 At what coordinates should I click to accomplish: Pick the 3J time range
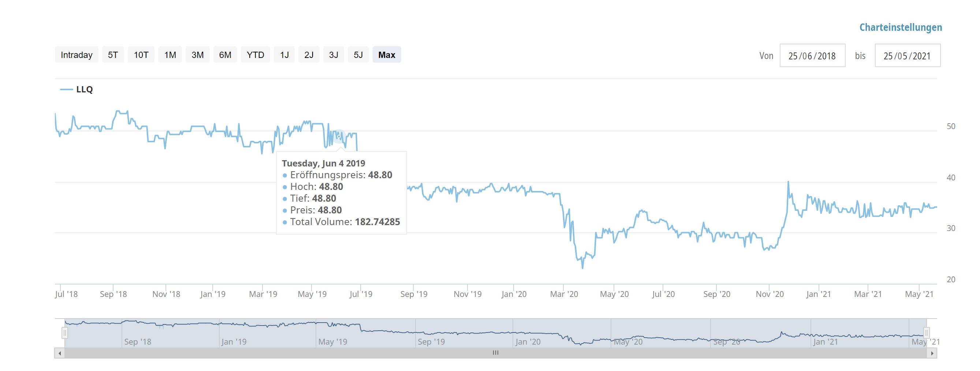coord(334,55)
